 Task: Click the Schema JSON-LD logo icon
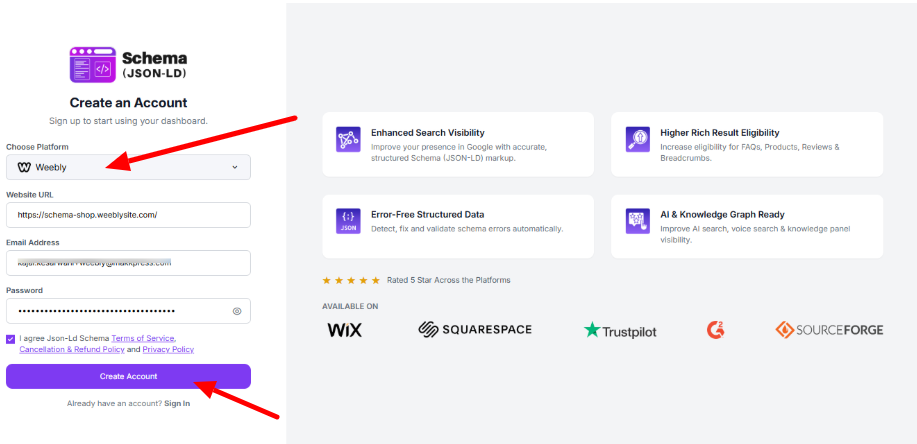[92, 64]
